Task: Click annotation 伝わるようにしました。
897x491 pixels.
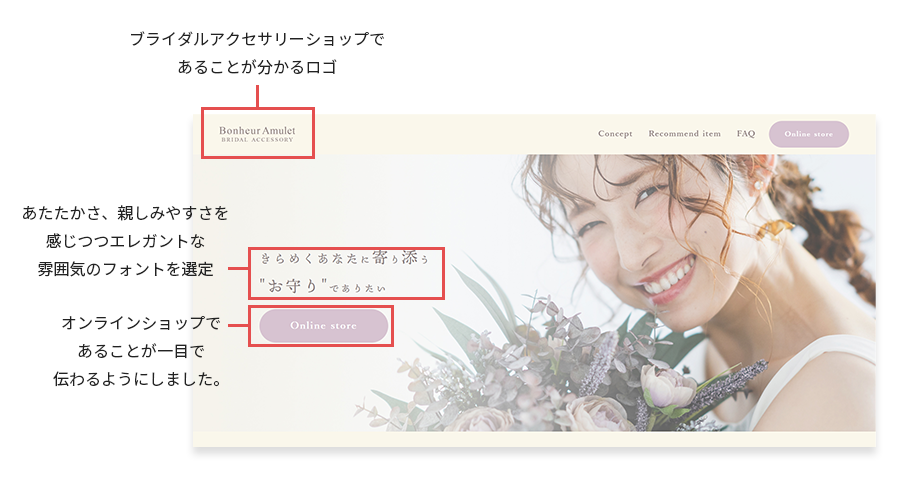Action: point(138,379)
